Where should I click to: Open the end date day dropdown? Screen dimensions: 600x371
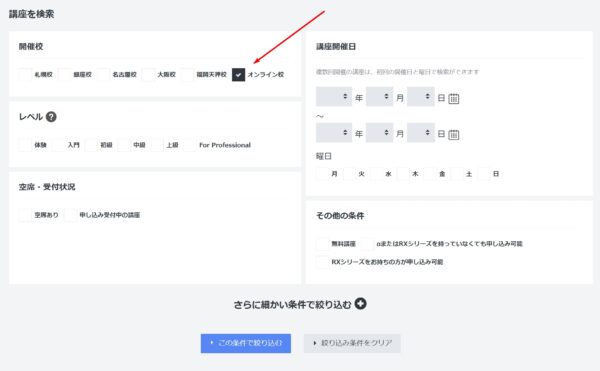coord(421,132)
